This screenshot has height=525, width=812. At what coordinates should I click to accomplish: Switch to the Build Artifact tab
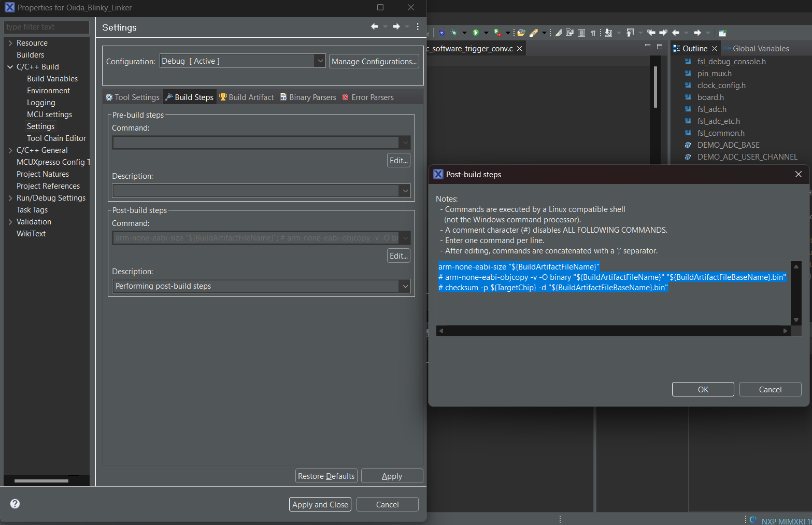(247, 96)
